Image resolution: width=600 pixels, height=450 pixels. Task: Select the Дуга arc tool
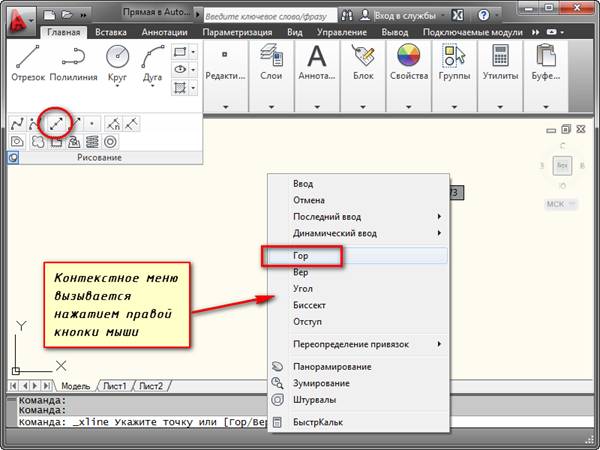153,65
